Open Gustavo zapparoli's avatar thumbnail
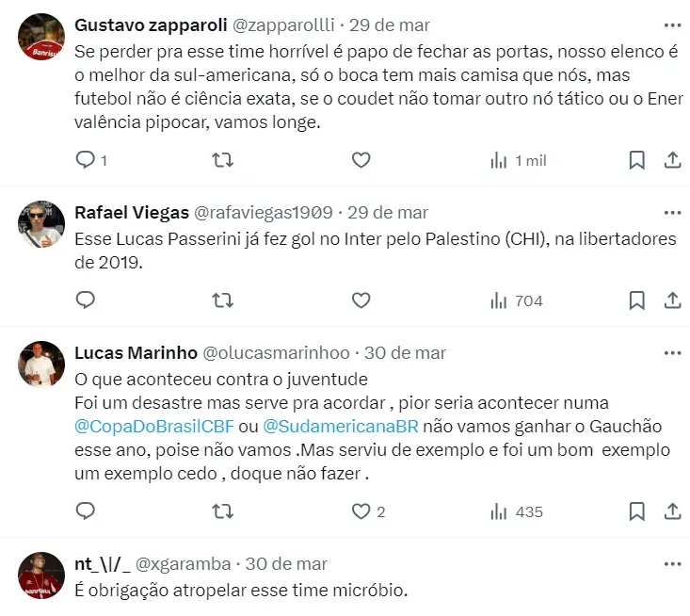The height and width of the screenshot is (616, 690). point(41,37)
